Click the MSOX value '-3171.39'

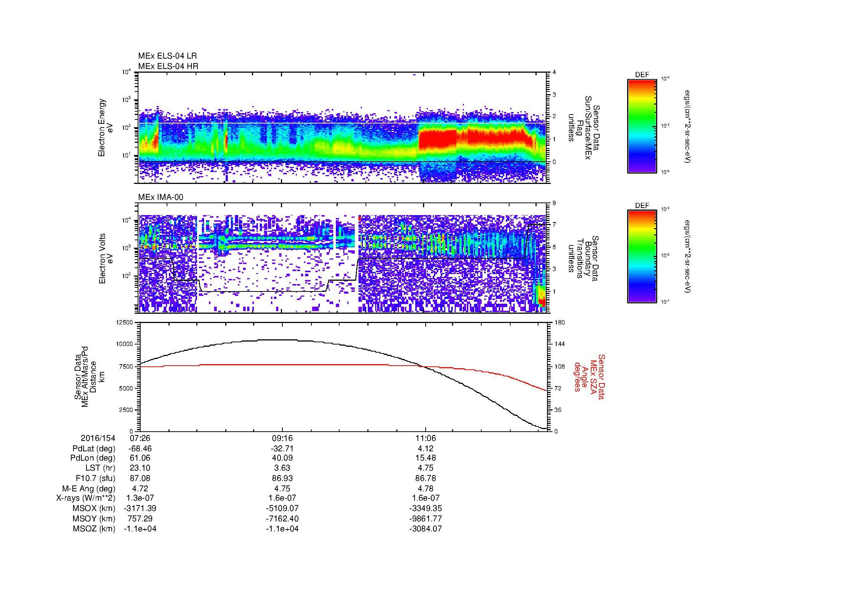click(x=140, y=509)
